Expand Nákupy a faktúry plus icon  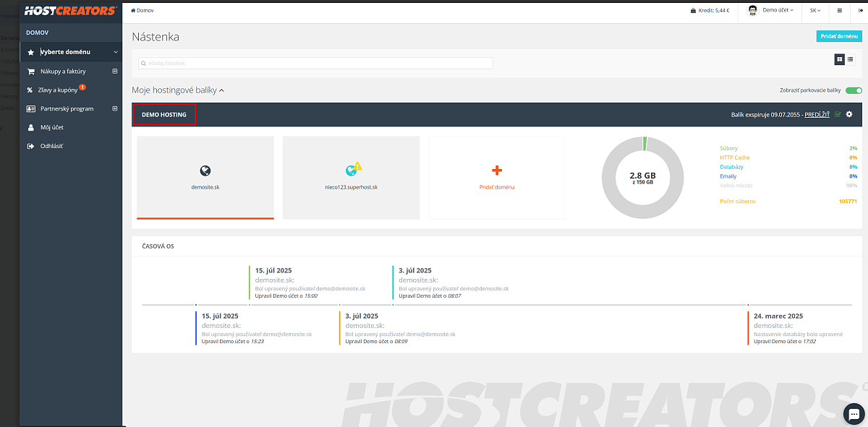(114, 71)
